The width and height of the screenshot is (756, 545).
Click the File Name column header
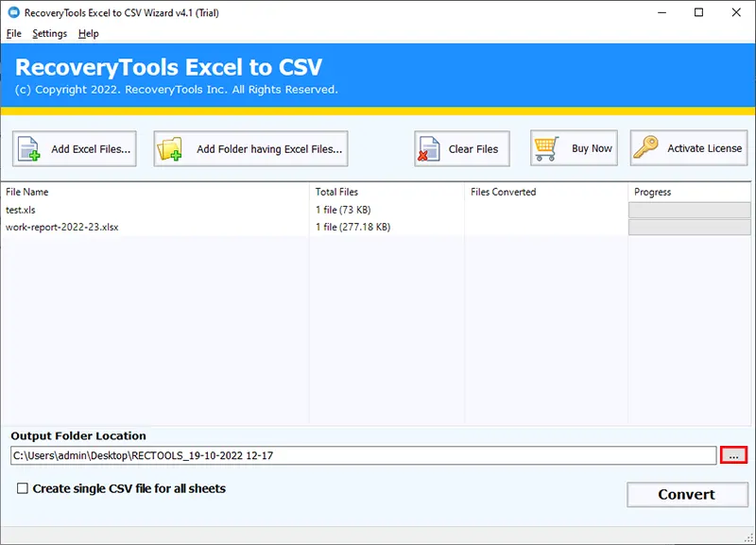coord(155,192)
